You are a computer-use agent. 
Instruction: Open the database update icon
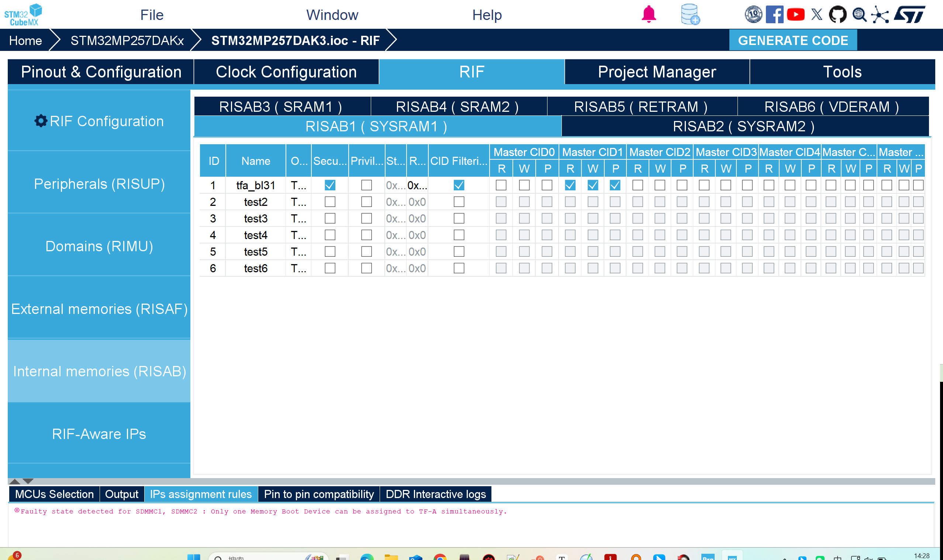690,14
